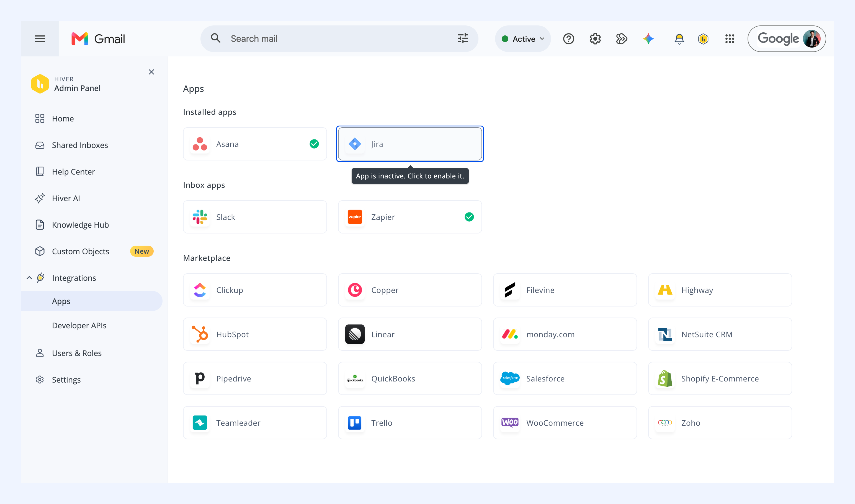Select Apps under Integrations
This screenshot has width=855, height=504.
point(92,301)
